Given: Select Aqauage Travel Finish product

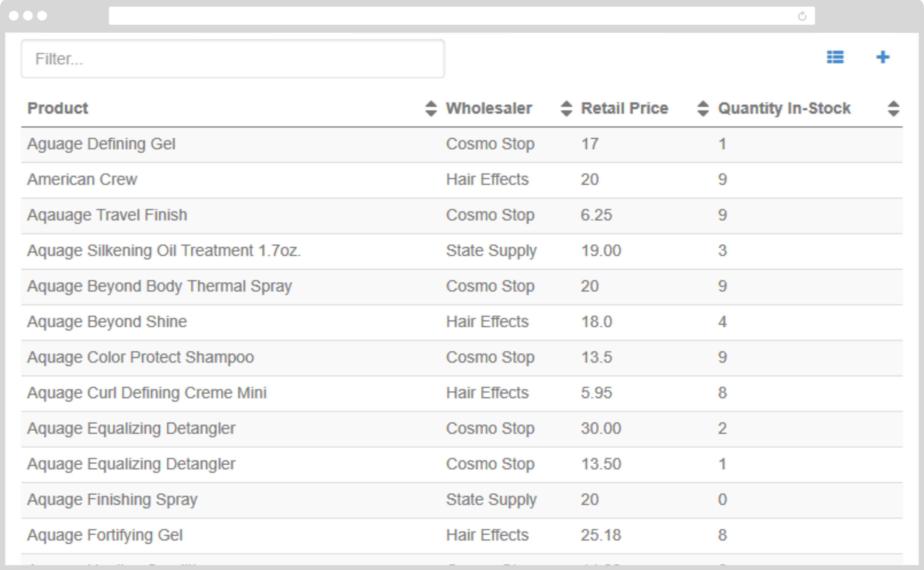Looking at the screenshot, I should click(107, 215).
